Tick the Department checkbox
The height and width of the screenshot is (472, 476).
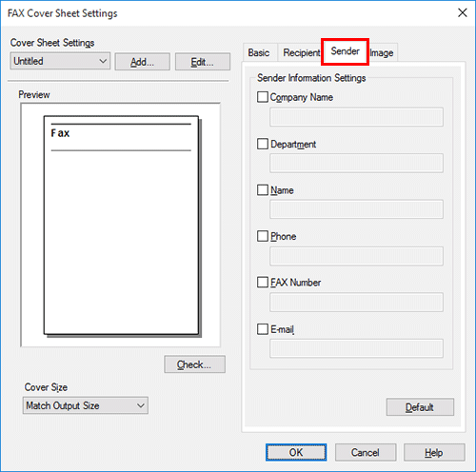[x=263, y=144]
